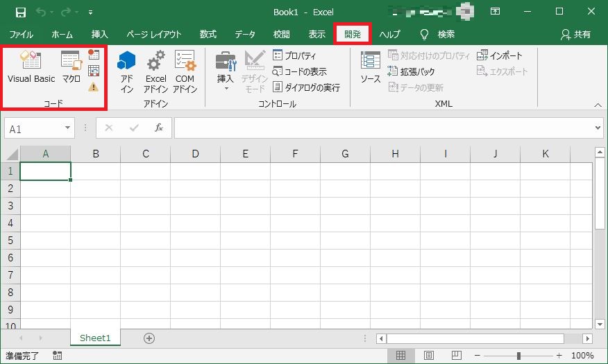Switch to Page Layout view in status bar

[428, 356]
